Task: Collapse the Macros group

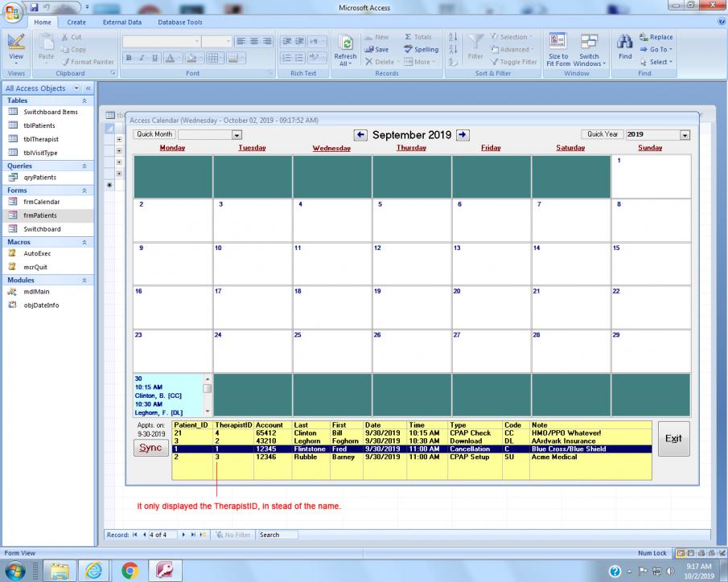Action: click(84, 242)
